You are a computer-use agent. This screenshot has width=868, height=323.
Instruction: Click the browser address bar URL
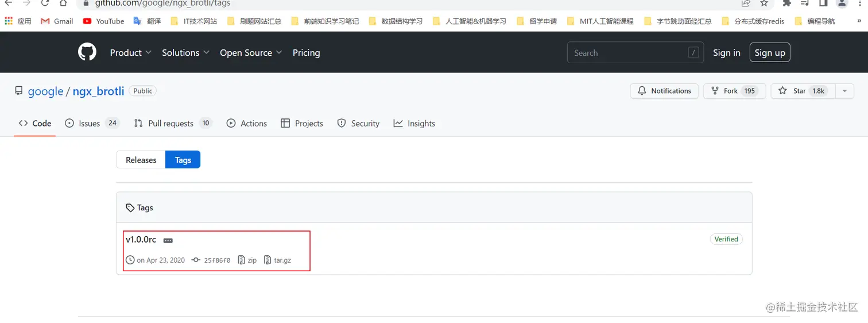162,3
